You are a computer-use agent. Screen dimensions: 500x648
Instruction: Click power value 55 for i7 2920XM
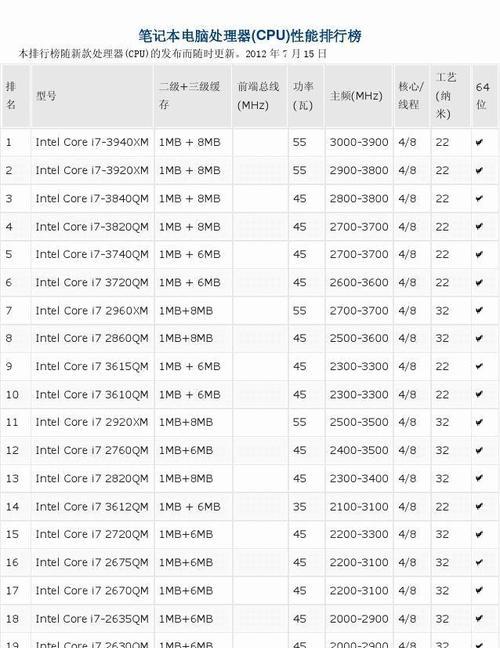pyautogui.click(x=300, y=422)
